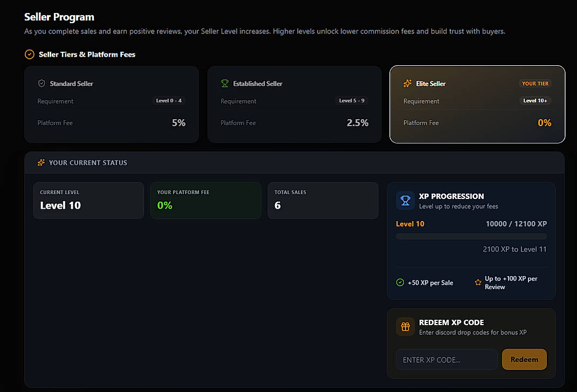This screenshot has width=577, height=392.
Task: Click the REDEEM XP CODE heading
Action: point(451,322)
